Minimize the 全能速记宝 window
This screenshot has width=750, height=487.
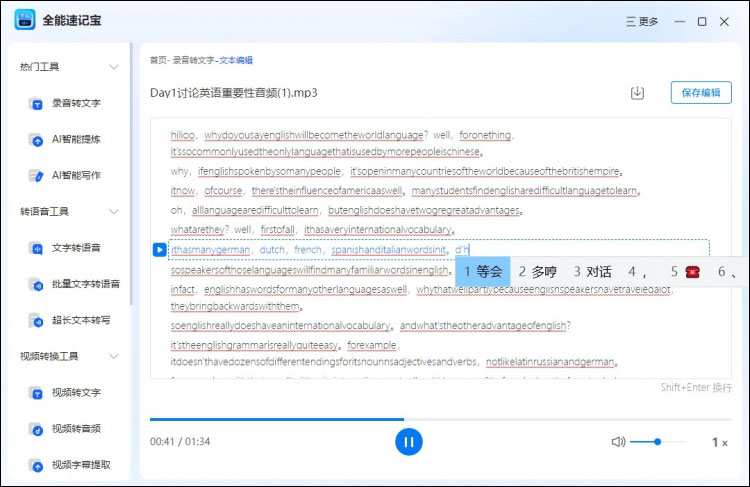point(680,22)
